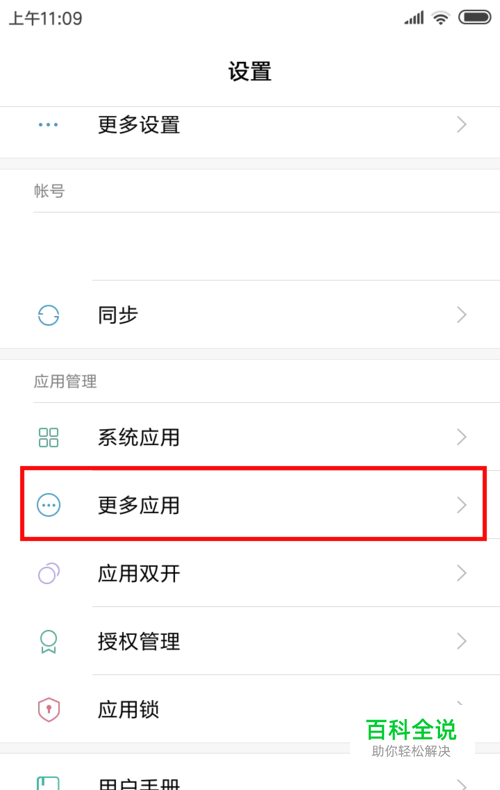The image size is (500, 790).
Task: Open the 更多应用 row chevron arrow
Action: click(461, 505)
